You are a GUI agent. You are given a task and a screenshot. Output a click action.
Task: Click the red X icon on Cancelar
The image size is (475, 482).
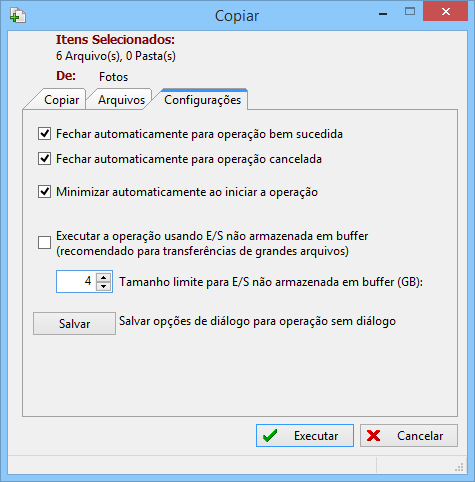click(373, 436)
